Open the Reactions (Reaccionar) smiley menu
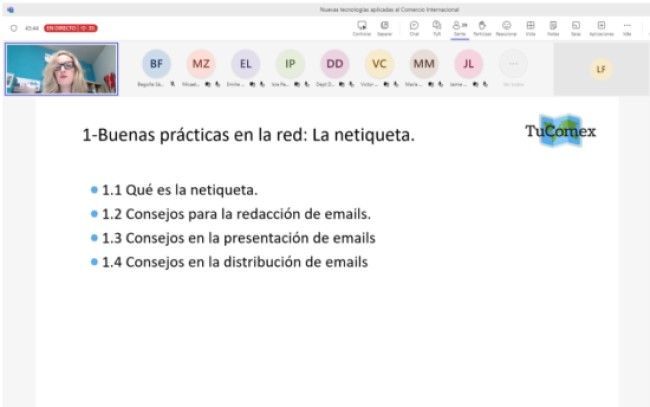Viewport: 650px width, 407px height. (506, 25)
